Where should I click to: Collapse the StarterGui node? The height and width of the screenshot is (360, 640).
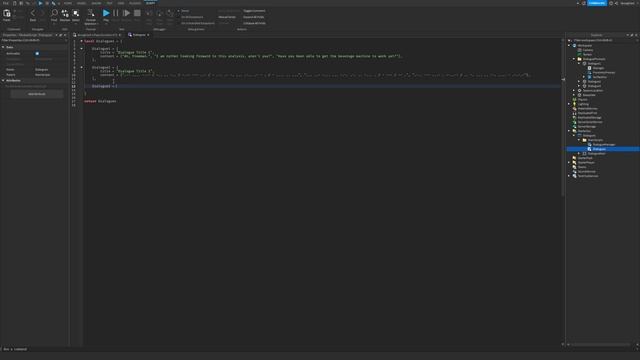tap(569, 131)
